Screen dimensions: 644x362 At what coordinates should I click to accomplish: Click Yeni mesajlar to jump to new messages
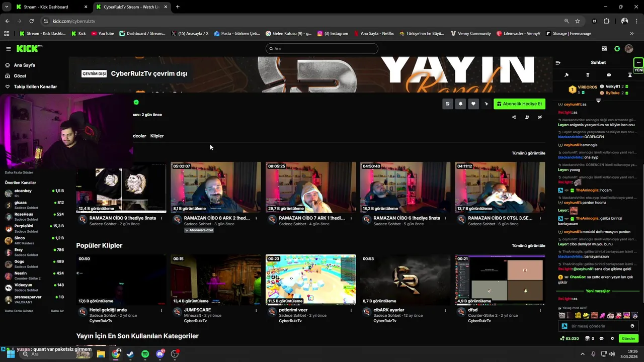coord(598,291)
